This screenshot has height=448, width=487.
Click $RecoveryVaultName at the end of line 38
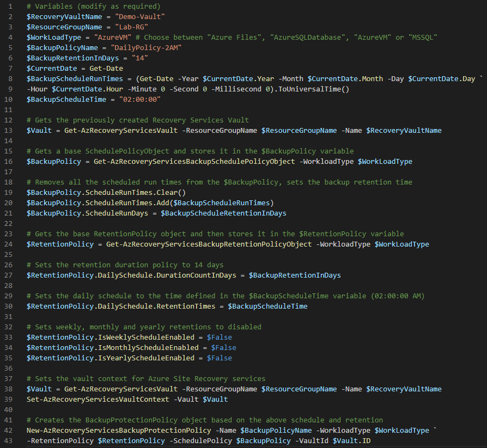[x=404, y=389]
